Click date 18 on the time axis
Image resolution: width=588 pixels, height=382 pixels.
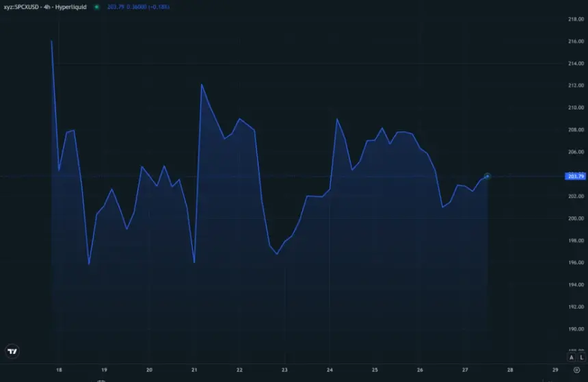[x=59, y=370]
